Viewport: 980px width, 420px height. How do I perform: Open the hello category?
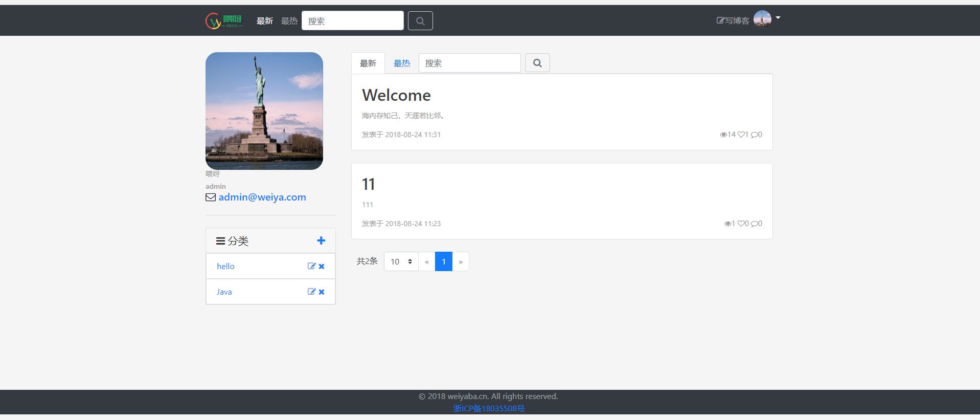pyautogui.click(x=225, y=267)
